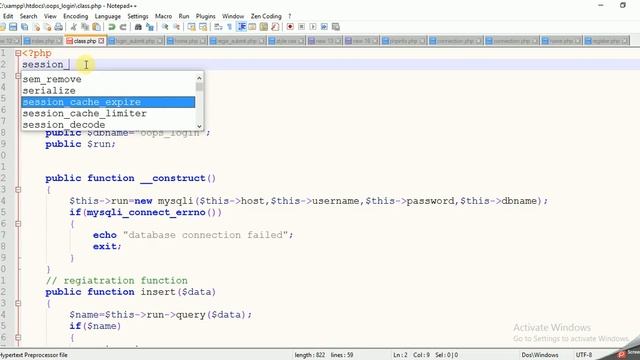Screen dimensions: 640x360
Task: Open the Function List panel icon
Action: 275,27
